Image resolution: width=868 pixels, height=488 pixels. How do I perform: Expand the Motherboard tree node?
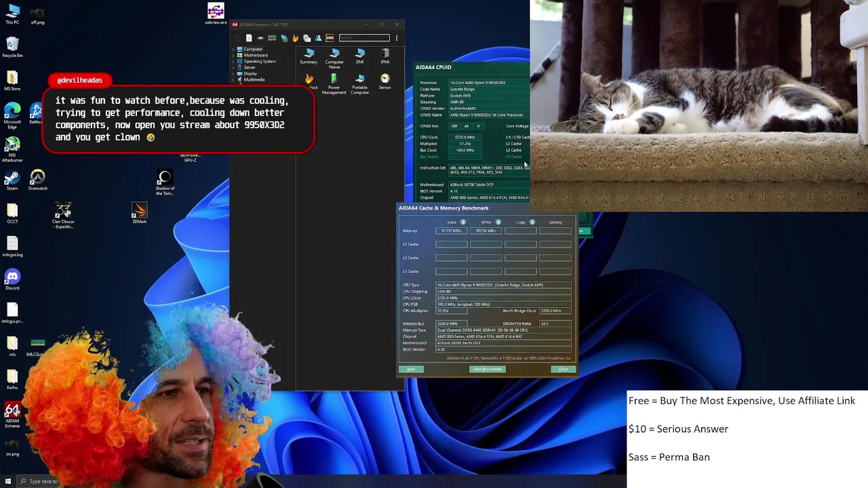click(233, 56)
